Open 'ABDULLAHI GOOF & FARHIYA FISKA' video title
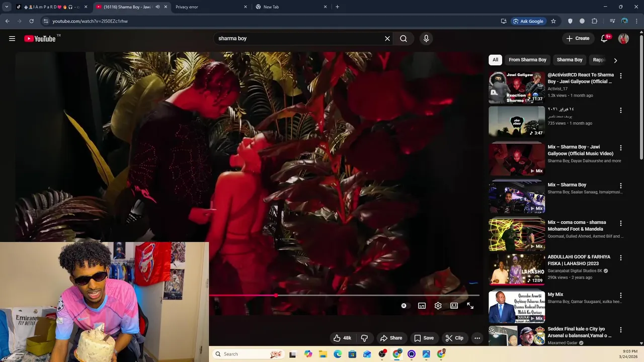The height and width of the screenshot is (362, 644). [579, 260]
